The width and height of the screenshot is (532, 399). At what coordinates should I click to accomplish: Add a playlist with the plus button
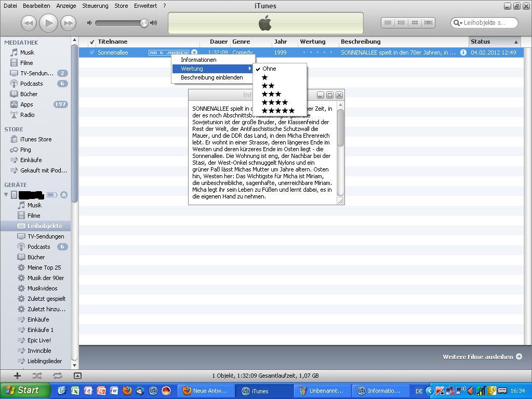pos(17,376)
